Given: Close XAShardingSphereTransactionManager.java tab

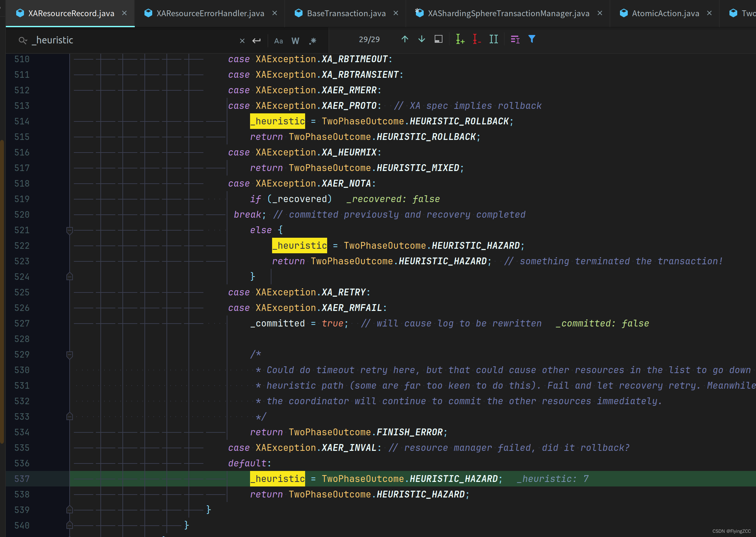Looking at the screenshot, I should [x=600, y=13].
